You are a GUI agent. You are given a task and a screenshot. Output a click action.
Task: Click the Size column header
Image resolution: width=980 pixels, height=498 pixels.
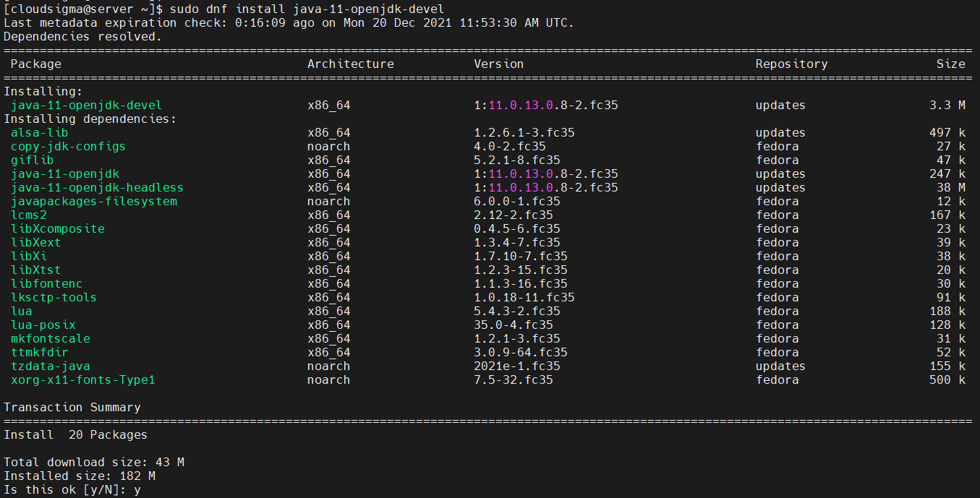coord(951,64)
